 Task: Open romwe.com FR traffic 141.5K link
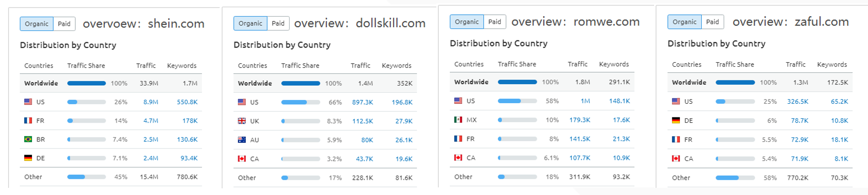click(x=580, y=139)
